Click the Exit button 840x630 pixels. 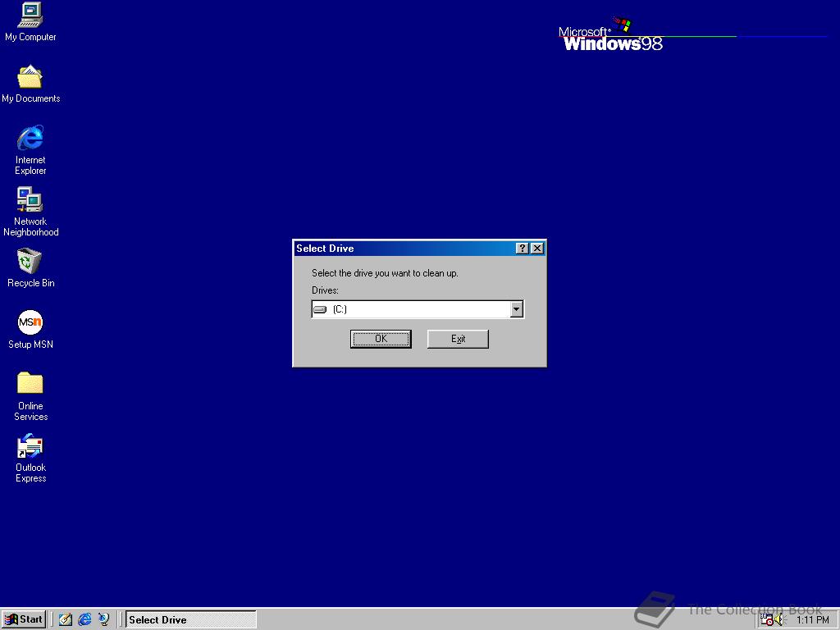458,339
